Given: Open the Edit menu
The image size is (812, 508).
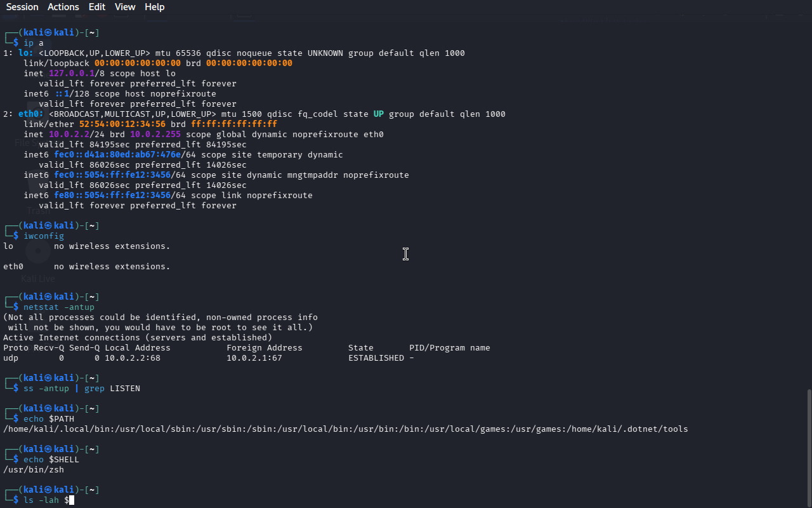Looking at the screenshot, I should point(97,7).
